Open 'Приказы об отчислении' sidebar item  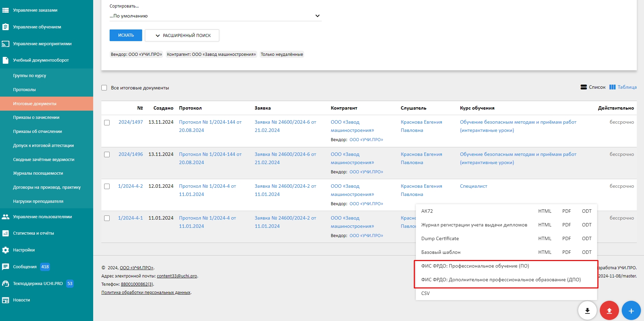point(47,132)
